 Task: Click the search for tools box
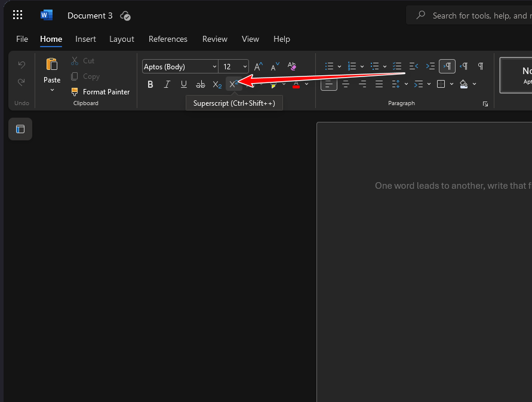472,16
